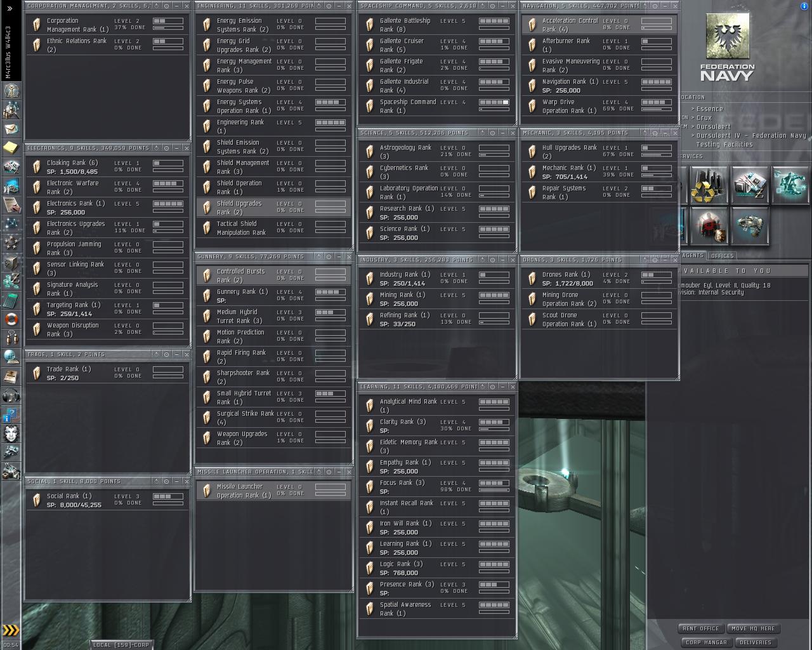Open the grey cube assets sidebar icon
812x650 pixels.
pyautogui.click(x=11, y=262)
